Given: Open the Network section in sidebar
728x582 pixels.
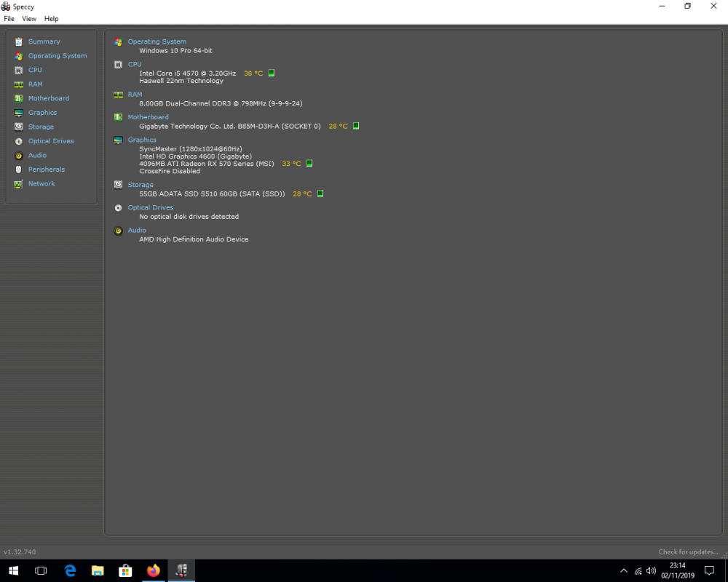Looking at the screenshot, I should tap(41, 184).
